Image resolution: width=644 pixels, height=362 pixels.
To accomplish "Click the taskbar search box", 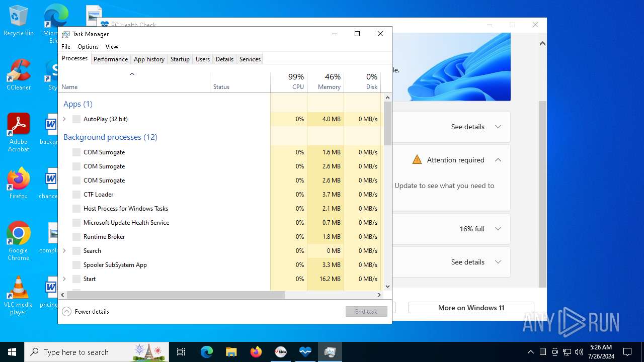I will (x=97, y=352).
